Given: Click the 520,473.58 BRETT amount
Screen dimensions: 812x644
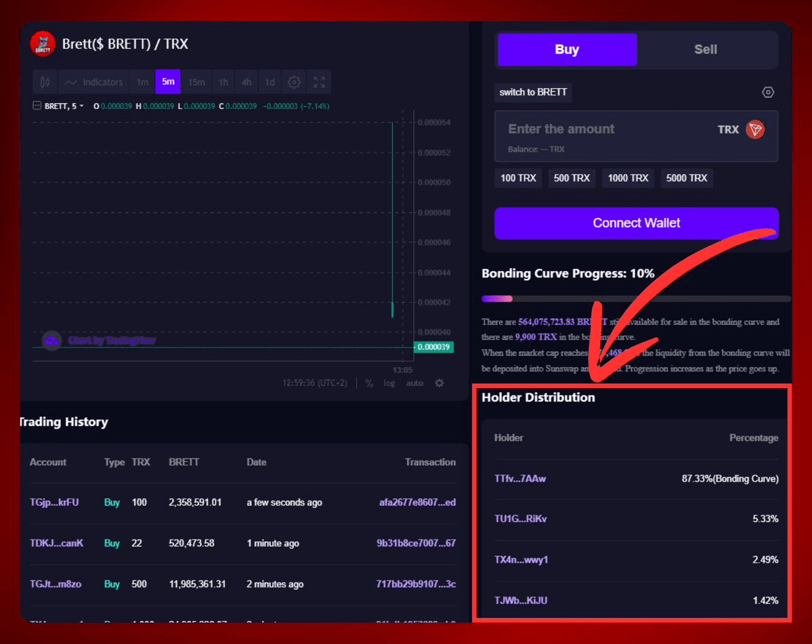Looking at the screenshot, I should tap(192, 543).
